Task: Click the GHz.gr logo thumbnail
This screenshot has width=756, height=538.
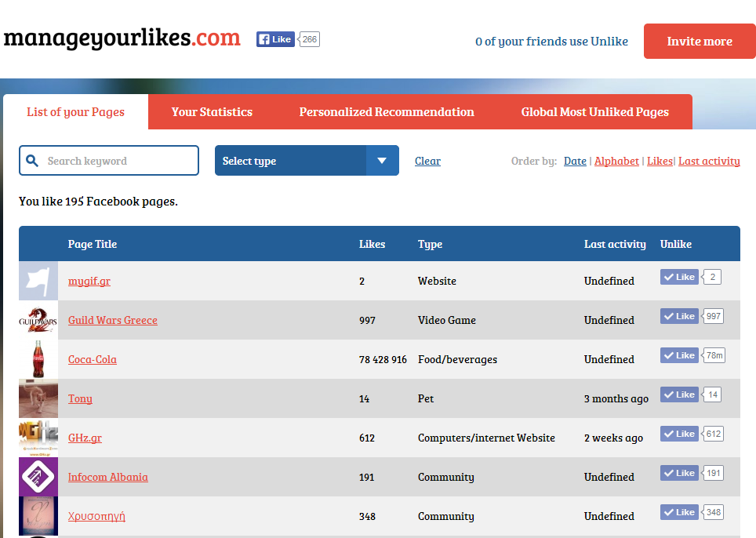Action: pos(38,438)
